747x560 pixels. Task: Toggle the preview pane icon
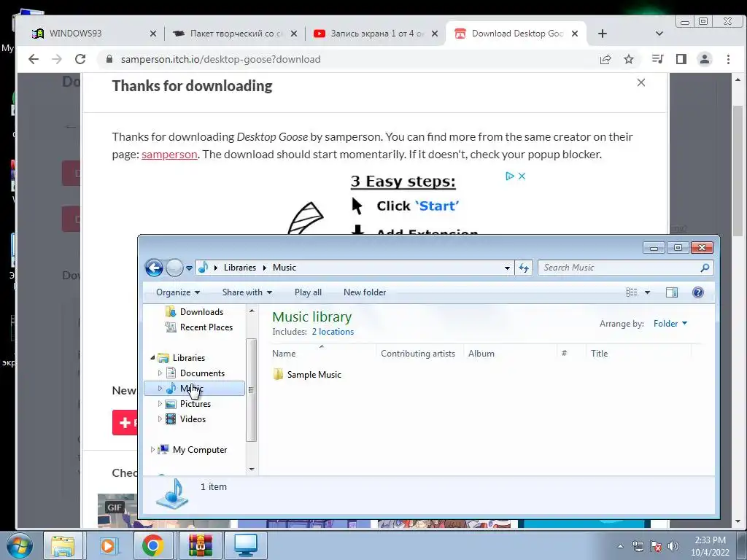tap(672, 292)
